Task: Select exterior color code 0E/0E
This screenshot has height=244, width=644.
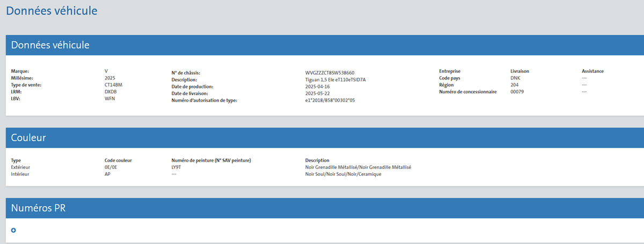Action: pyautogui.click(x=111, y=167)
